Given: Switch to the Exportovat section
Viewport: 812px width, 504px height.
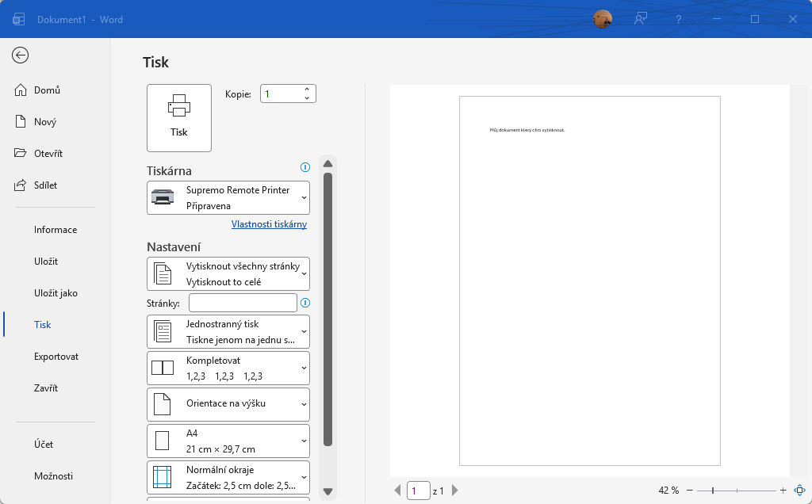Looking at the screenshot, I should tap(56, 356).
